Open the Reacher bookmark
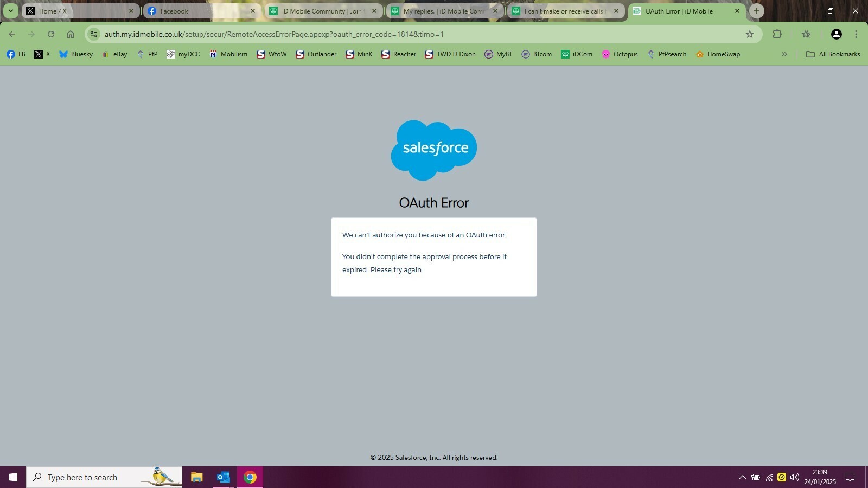This screenshot has height=488, width=868. point(399,54)
